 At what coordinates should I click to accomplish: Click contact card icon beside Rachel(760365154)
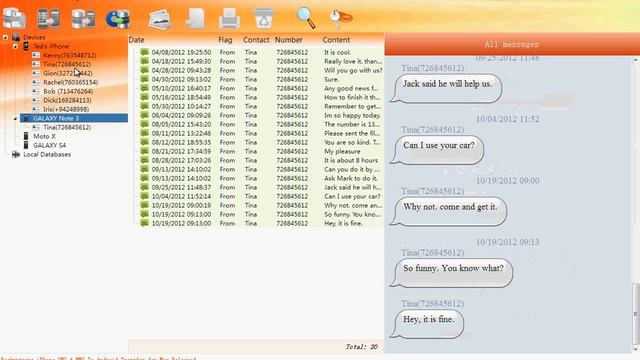tap(36, 82)
